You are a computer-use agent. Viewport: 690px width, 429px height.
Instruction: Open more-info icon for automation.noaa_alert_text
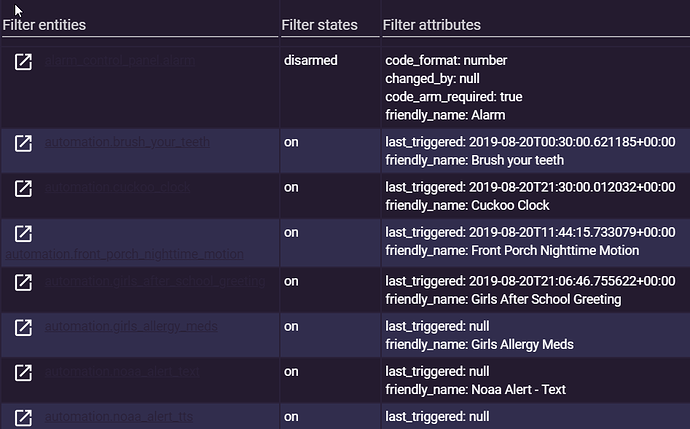click(x=23, y=373)
